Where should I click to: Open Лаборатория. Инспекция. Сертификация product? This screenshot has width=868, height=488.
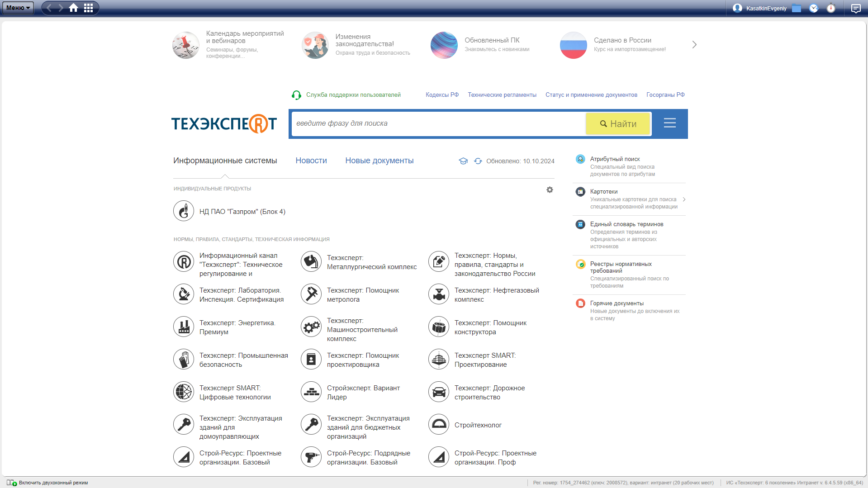pyautogui.click(x=230, y=295)
